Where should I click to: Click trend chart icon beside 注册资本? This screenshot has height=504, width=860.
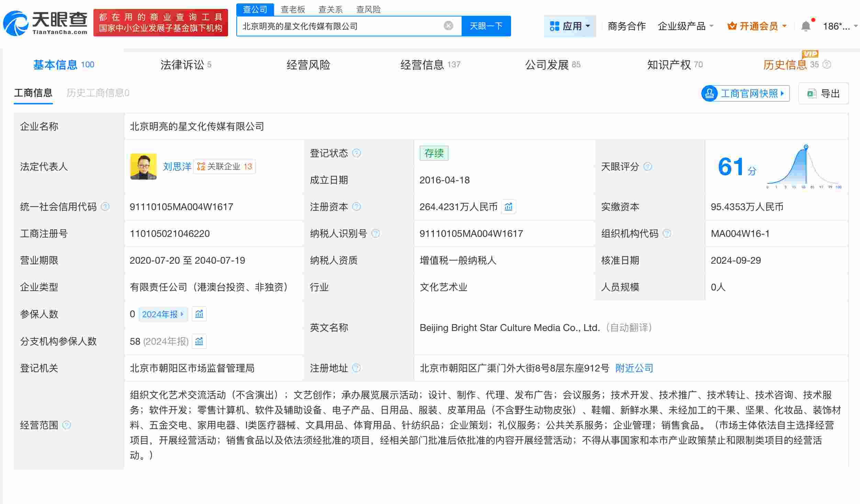[508, 207]
